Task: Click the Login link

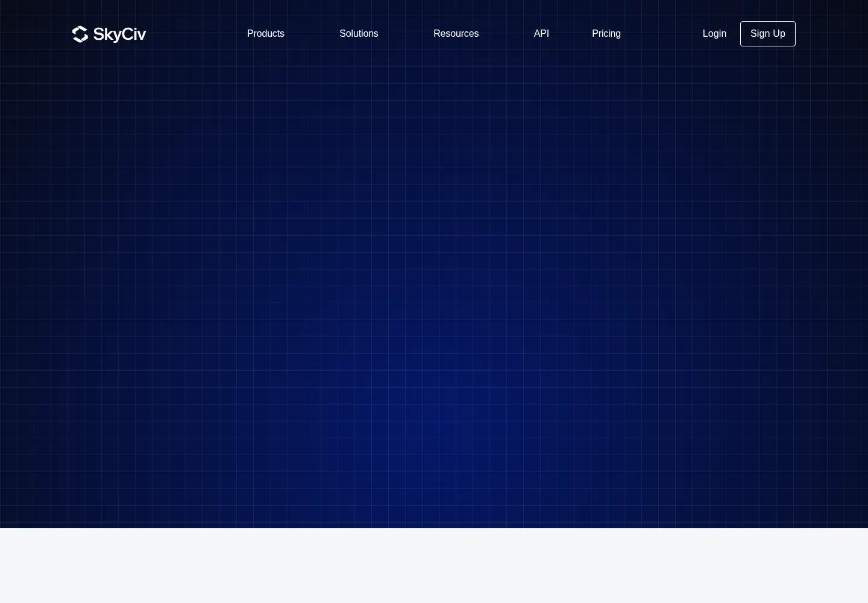Action: [714, 34]
